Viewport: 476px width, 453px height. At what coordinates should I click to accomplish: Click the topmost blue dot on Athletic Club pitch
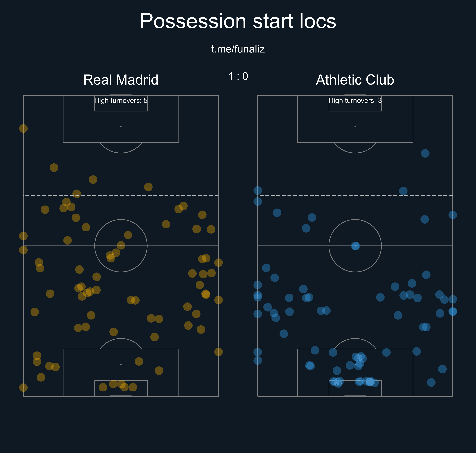point(425,153)
